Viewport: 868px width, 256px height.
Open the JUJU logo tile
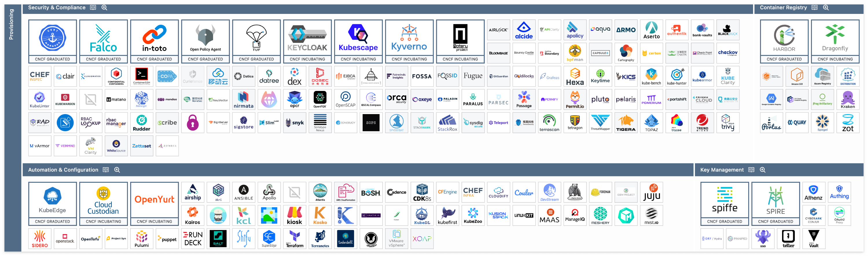(x=651, y=192)
